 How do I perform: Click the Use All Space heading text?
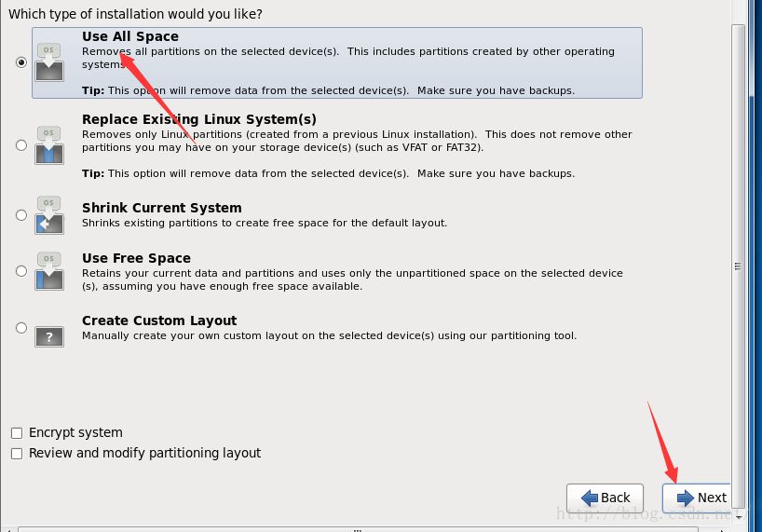coord(130,36)
